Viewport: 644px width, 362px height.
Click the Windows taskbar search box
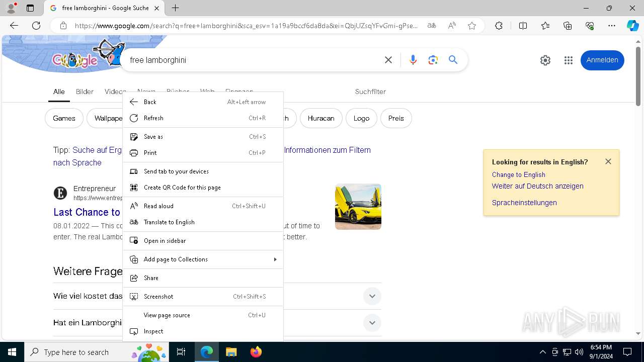click(x=97, y=352)
